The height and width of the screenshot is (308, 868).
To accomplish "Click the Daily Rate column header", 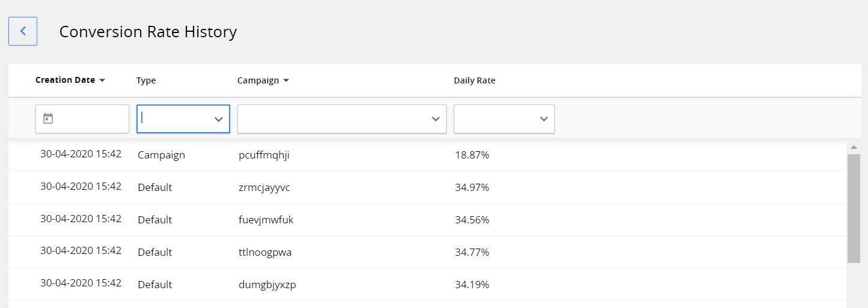I will point(474,81).
